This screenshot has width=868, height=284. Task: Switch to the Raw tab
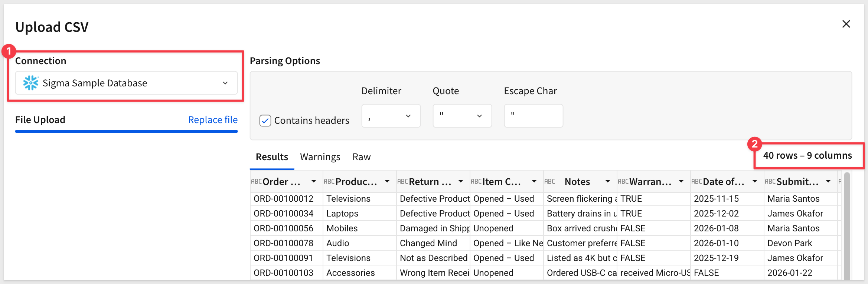pos(361,157)
